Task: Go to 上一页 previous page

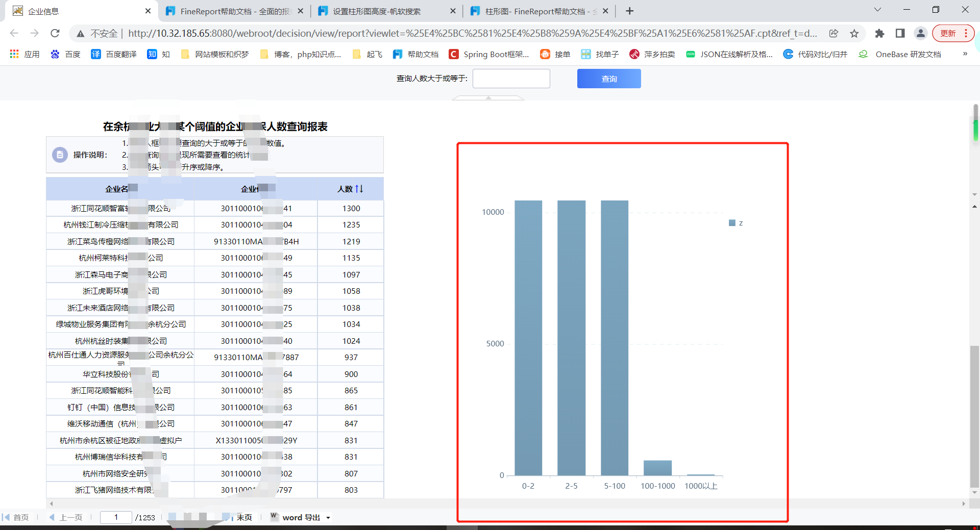Action: pyautogui.click(x=66, y=517)
